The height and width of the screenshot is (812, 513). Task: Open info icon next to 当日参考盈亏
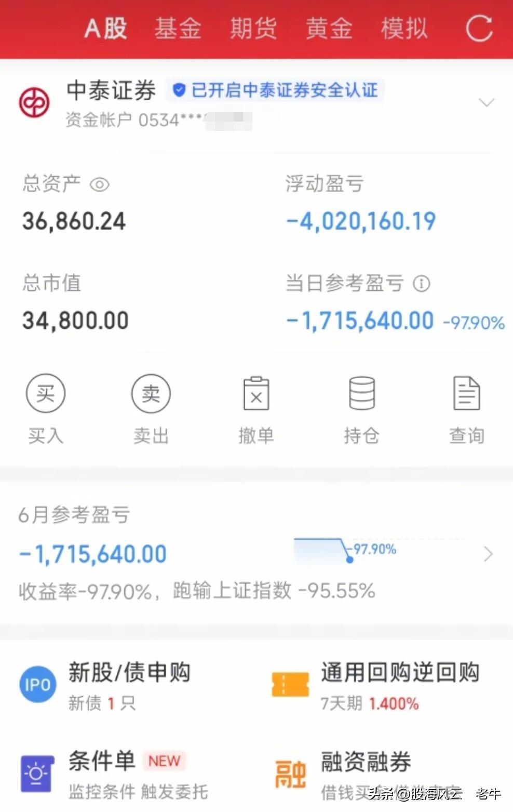(x=421, y=284)
